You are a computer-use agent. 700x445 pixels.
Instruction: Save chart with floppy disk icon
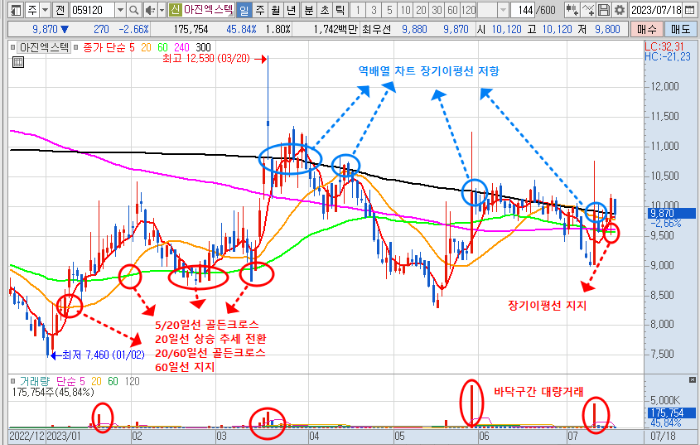(x=604, y=10)
